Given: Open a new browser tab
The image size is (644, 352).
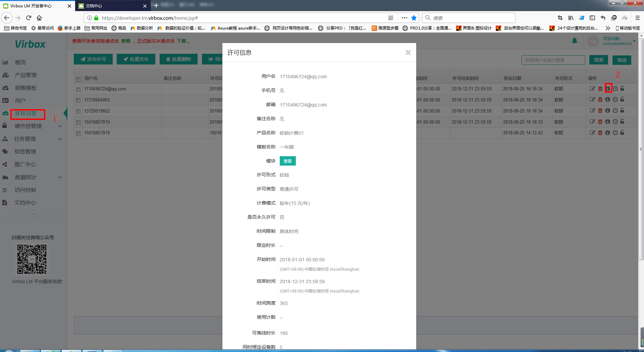Looking at the screenshot, I should click(x=156, y=5).
